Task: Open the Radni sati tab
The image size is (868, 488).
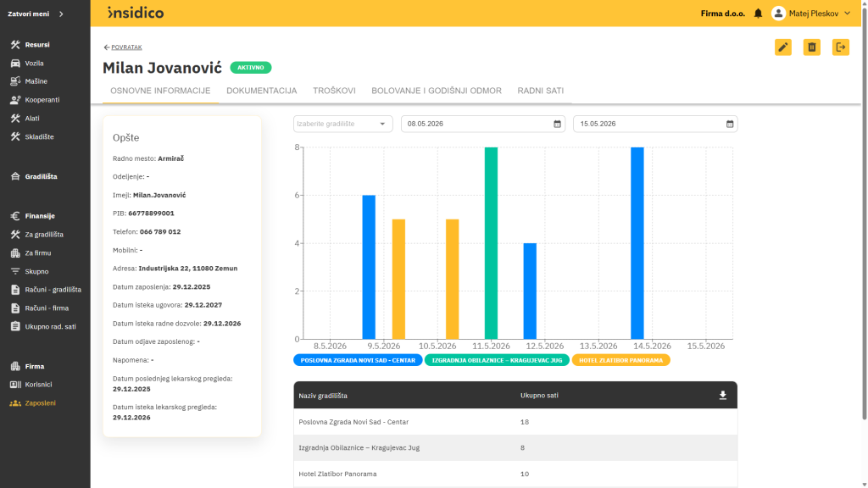Action: coord(540,91)
